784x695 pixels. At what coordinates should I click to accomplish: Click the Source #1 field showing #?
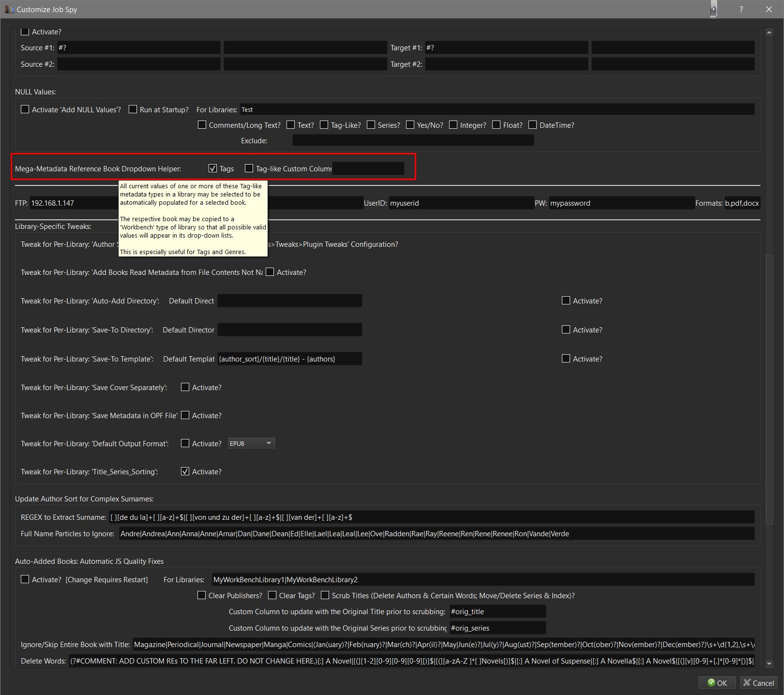click(139, 47)
